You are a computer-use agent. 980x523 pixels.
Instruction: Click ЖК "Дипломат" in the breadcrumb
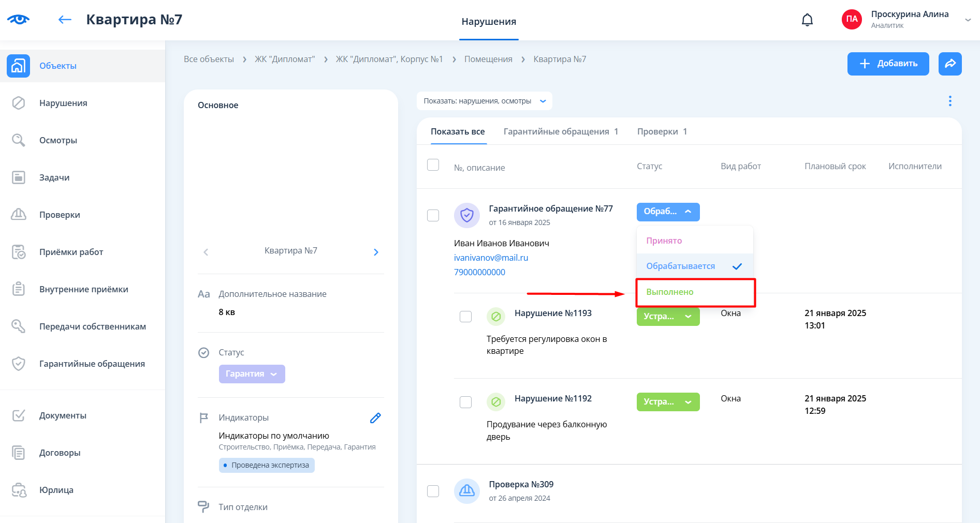tap(284, 59)
